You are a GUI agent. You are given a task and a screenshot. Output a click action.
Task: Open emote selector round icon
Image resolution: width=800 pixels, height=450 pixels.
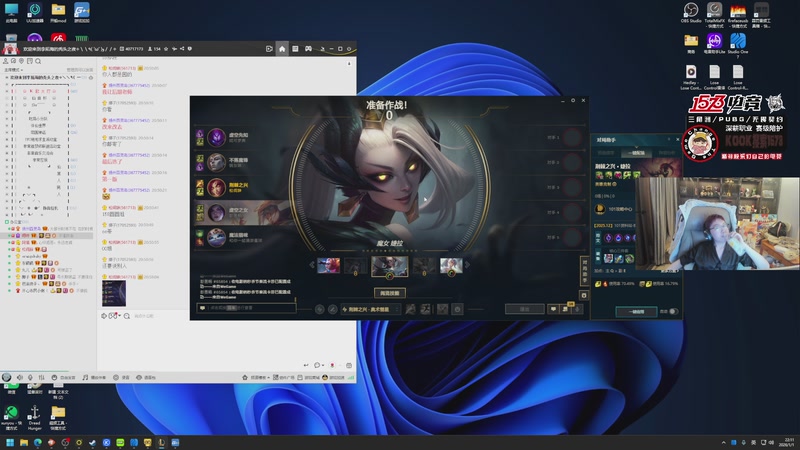[x=457, y=309]
